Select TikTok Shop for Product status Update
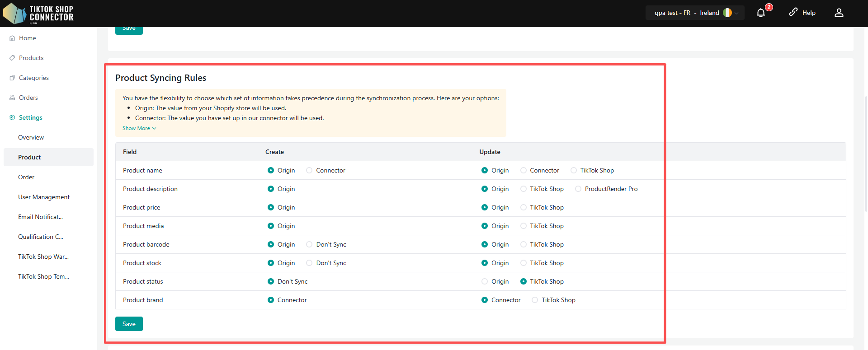Screen dimensions: 868x350 524,281
